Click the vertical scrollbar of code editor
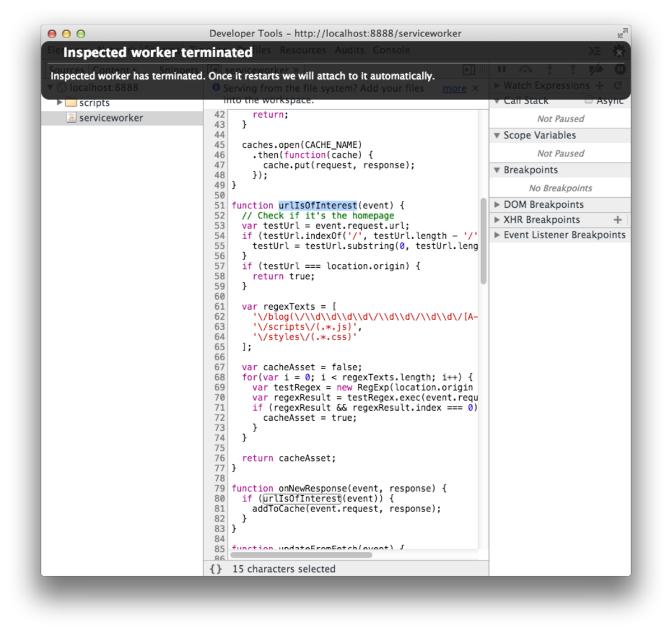This screenshot has height=633, width=672. click(483, 241)
